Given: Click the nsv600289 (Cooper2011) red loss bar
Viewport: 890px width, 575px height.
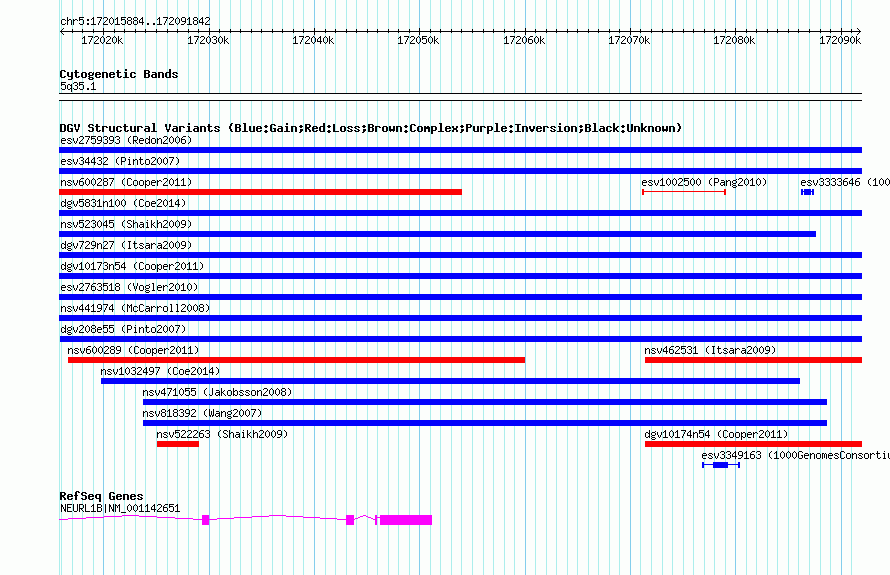Looking at the screenshot, I should [296, 360].
